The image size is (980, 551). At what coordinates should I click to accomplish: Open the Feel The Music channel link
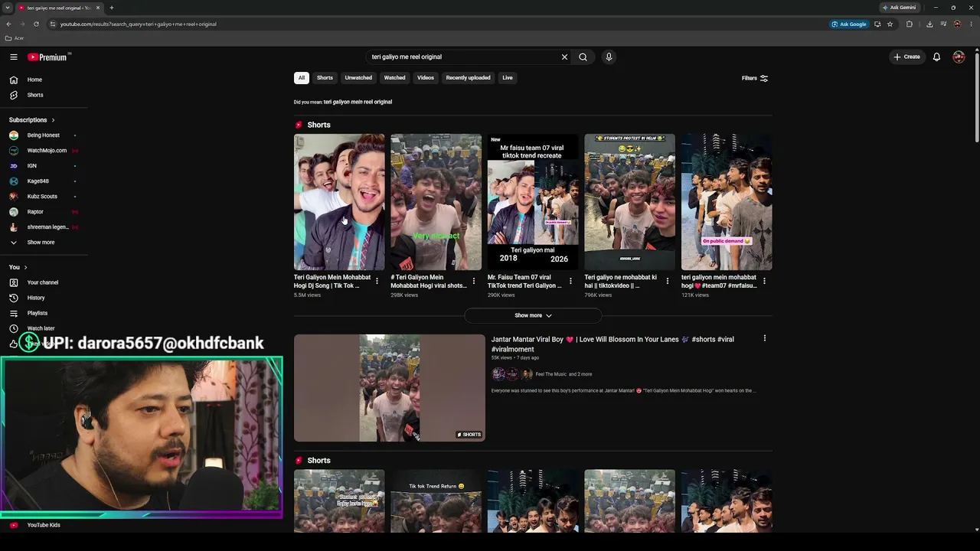551,374
